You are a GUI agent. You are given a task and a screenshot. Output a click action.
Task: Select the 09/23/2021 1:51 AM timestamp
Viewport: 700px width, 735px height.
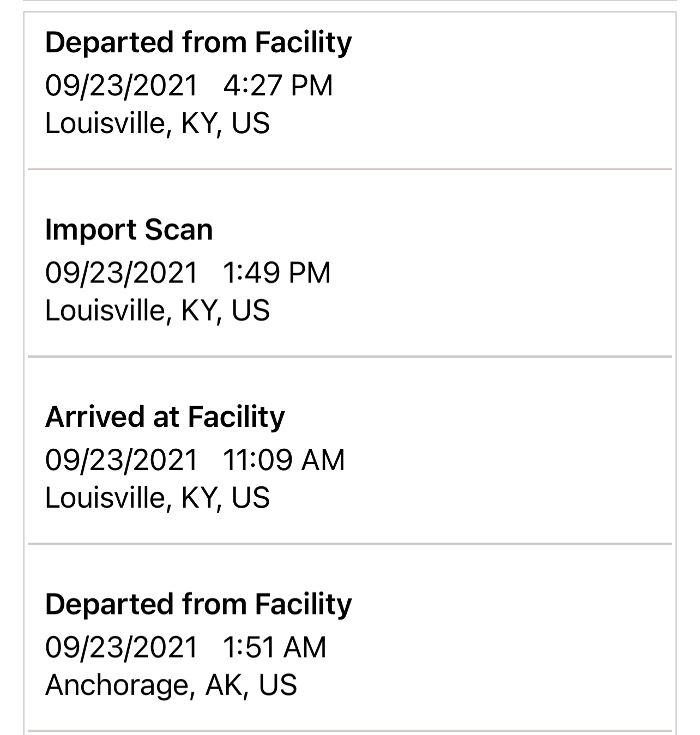tap(186, 647)
